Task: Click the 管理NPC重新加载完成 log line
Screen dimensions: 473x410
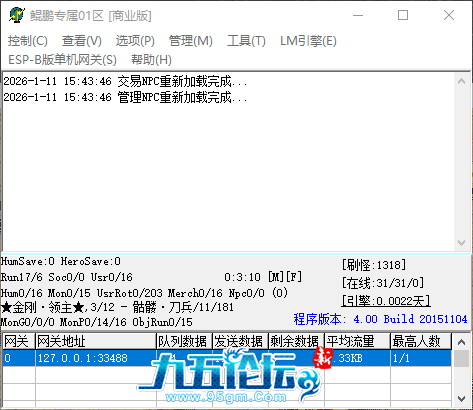Action: point(125,97)
